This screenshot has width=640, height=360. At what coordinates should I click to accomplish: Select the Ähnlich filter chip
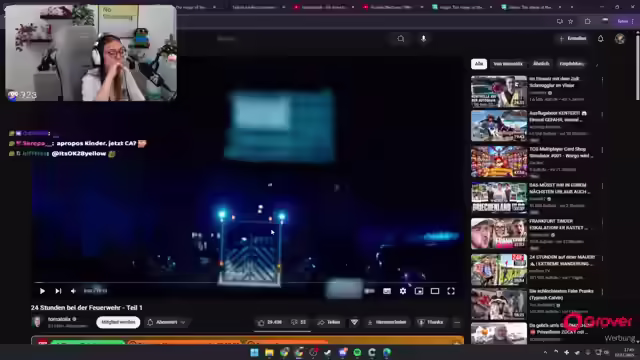click(x=541, y=64)
